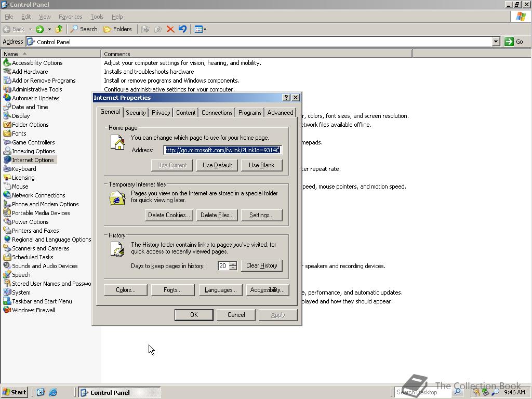This screenshot has height=399, width=532.
Task: Toggle the Folders toolbar button
Action: pos(117,29)
